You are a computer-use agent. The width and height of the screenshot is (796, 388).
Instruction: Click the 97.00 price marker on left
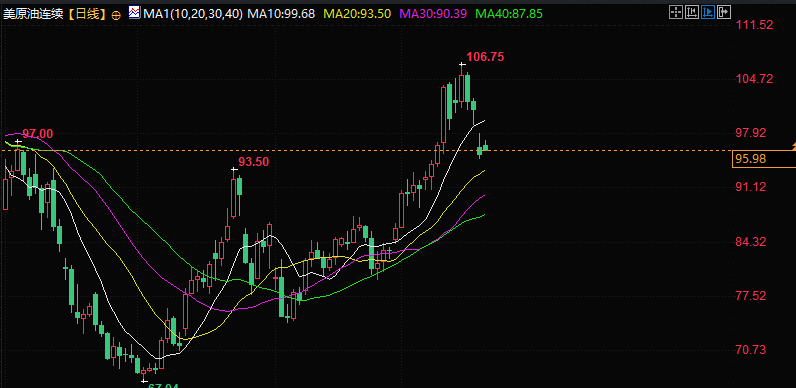[x=38, y=134]
